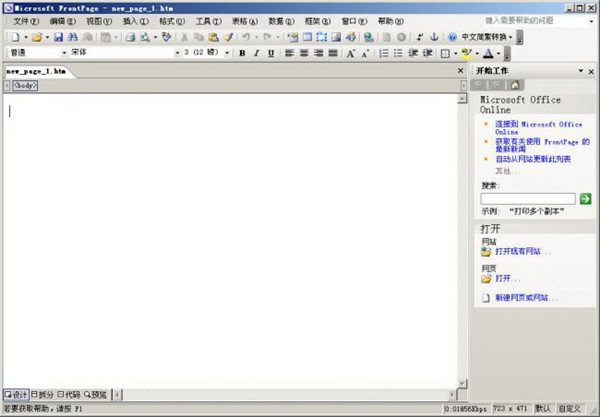Toggle justify alignment
This screenshot has width=600, height=417.
(x=333, y=54)
